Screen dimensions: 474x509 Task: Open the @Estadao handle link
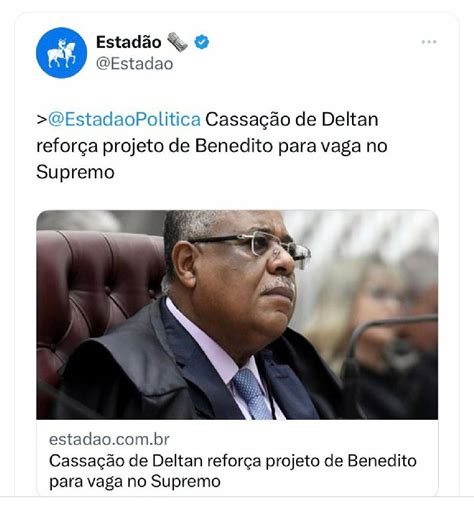[x=135, y=64]
